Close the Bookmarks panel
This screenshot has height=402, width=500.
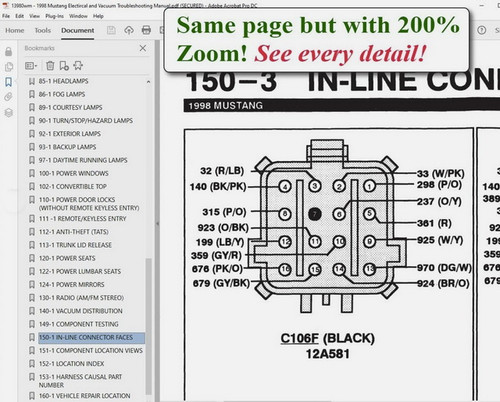[143, 48]
